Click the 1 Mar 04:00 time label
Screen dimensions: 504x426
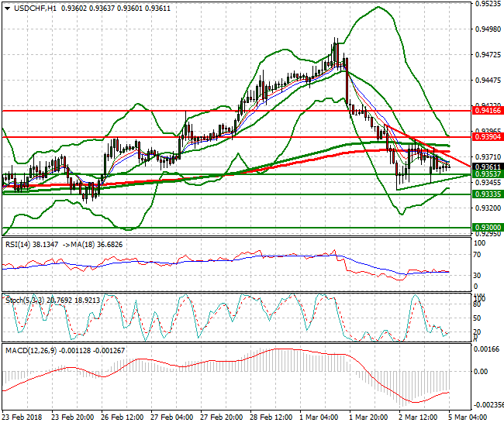click(319, 417)
